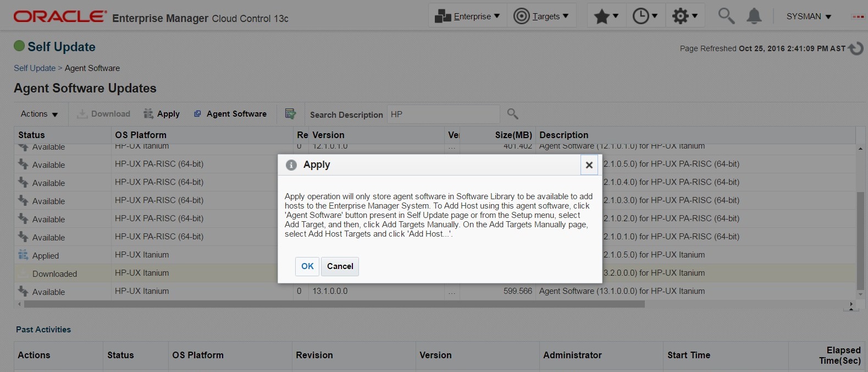Click Available icon for 13.1.0.0.0 row

23,291
